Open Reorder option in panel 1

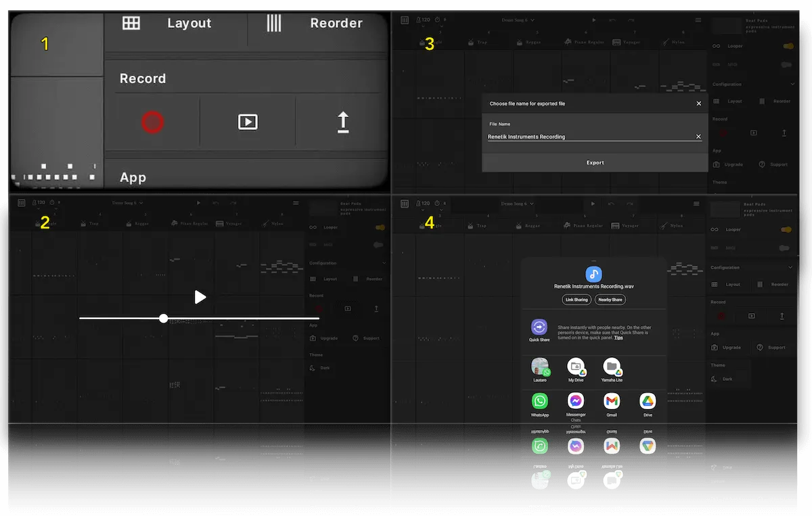(x=315, y=23)
